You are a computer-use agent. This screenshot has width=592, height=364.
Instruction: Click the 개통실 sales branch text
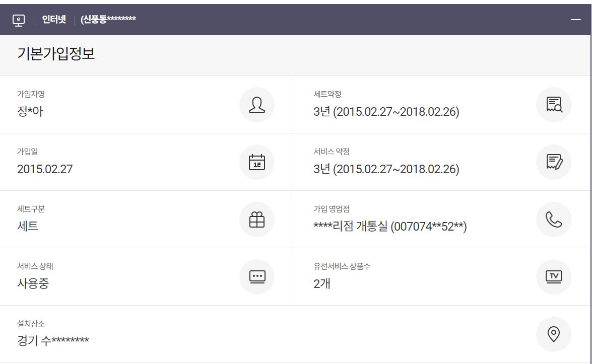(390, 227)
